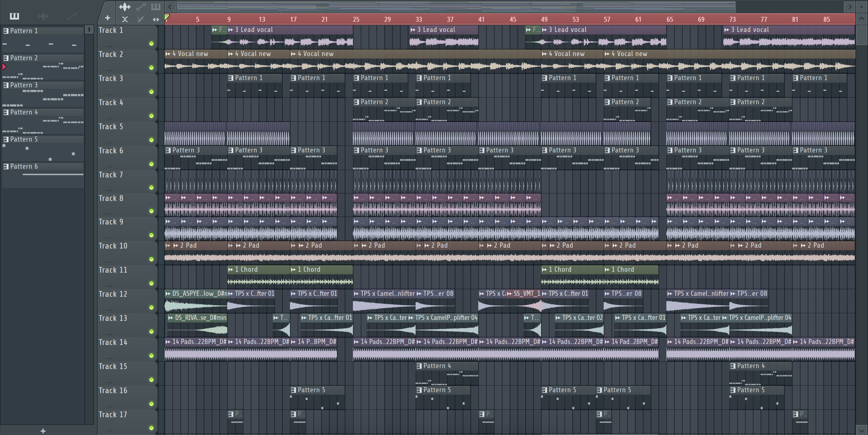Screen dimensions: 868x435
Task: Select the Track 11 header
Action: 127,277
